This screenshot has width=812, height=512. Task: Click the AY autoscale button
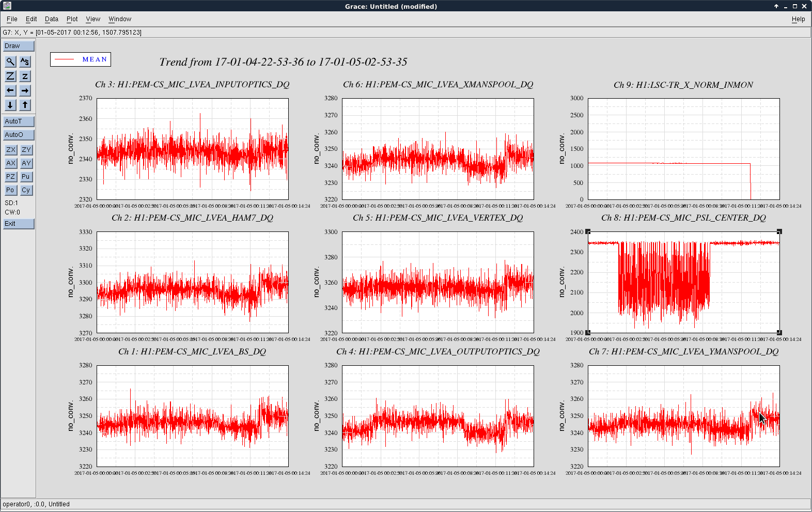[x=26, y=163]
